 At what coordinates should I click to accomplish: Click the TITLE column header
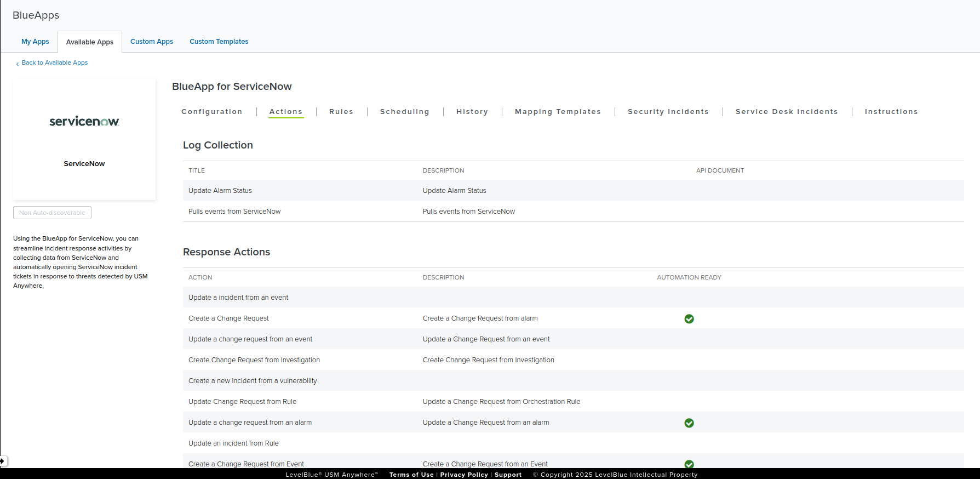coord(197,170)
